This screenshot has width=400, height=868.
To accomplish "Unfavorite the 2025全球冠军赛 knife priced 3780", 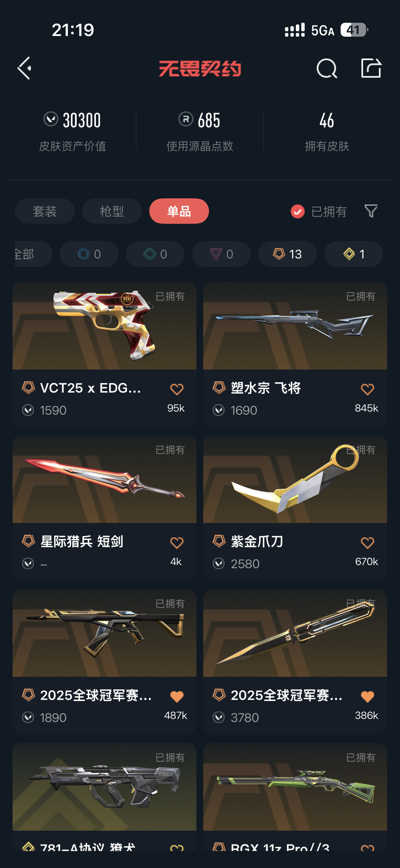I will tap(367, 697).
